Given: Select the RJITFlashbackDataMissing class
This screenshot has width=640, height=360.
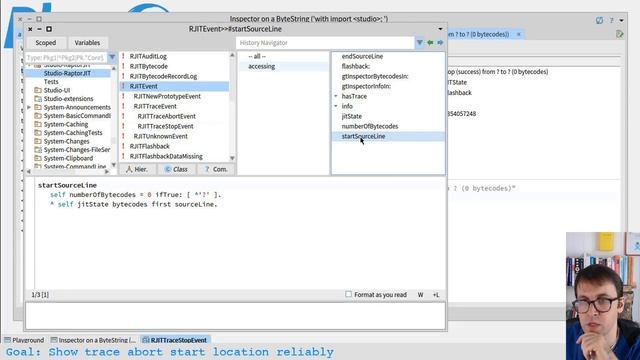Looking at the screenshot, I should pos(166,156).
